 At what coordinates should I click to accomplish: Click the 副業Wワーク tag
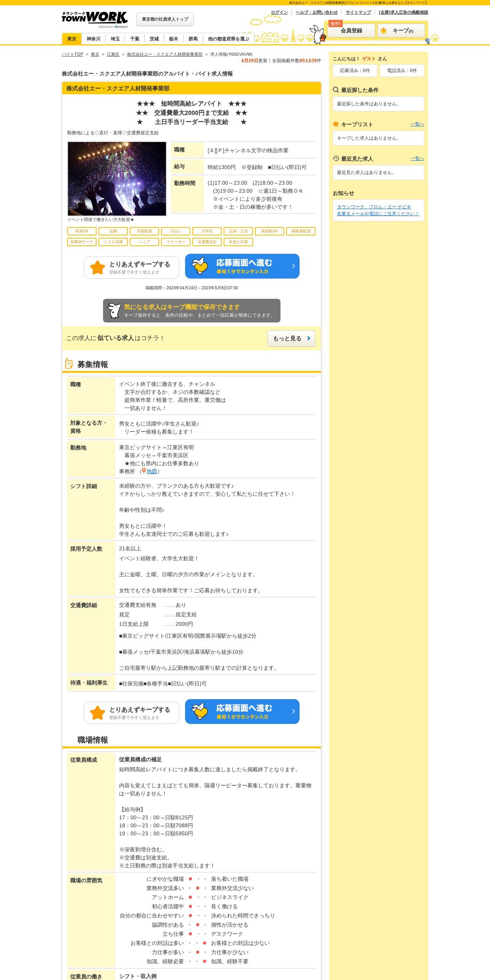coord(82,242)
